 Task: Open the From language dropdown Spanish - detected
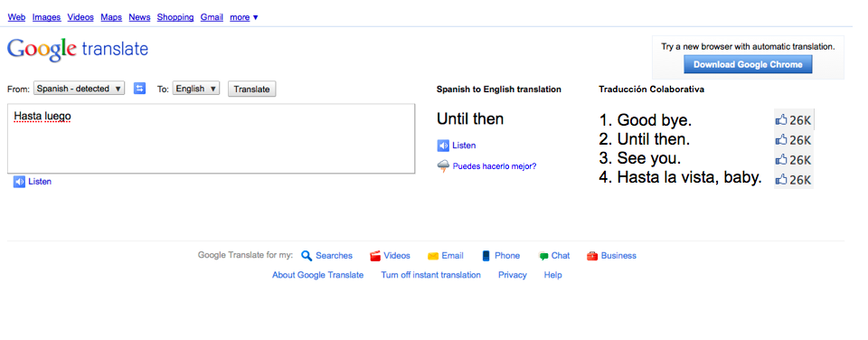(x=80, y=89)
